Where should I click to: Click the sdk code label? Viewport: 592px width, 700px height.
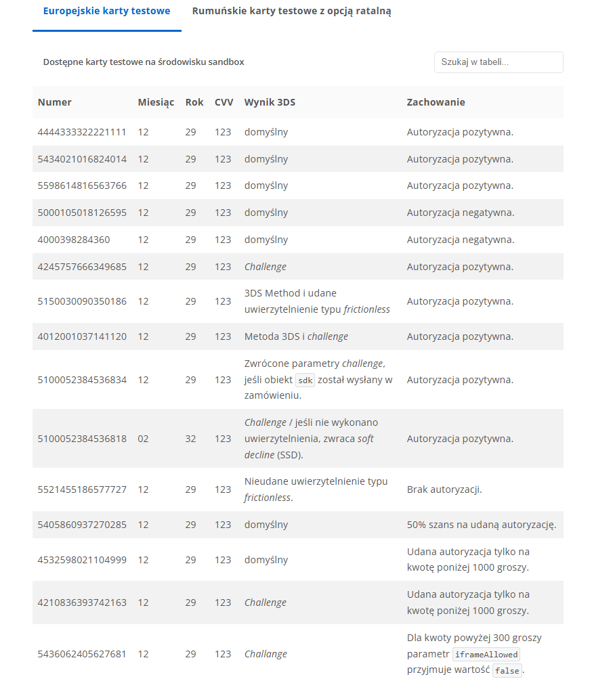[305, 380]
